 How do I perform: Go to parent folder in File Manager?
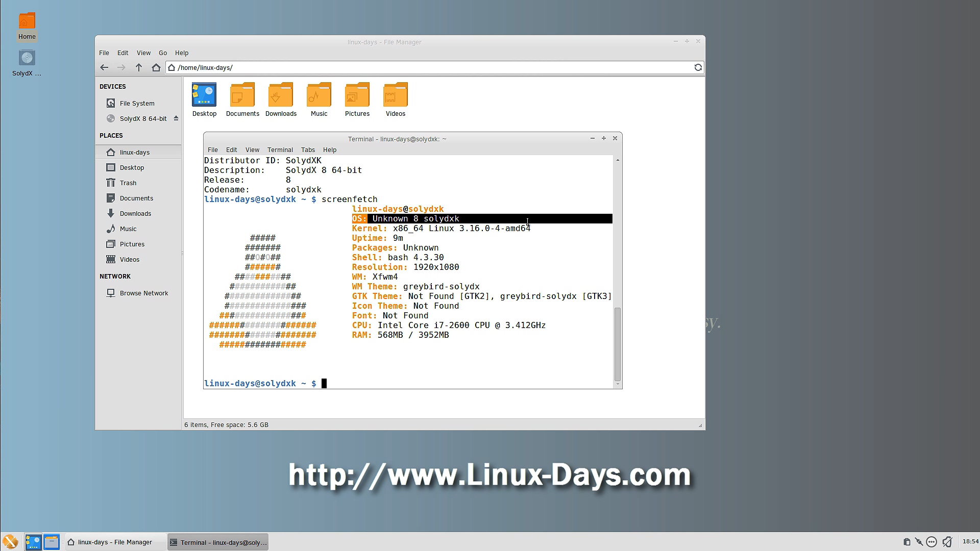[x=139, y=67]
